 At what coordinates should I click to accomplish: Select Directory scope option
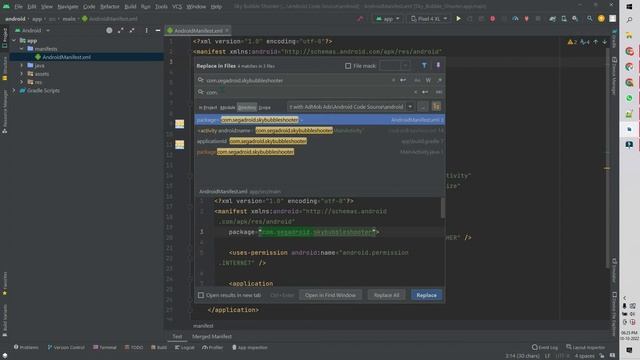tap(247, 107)
